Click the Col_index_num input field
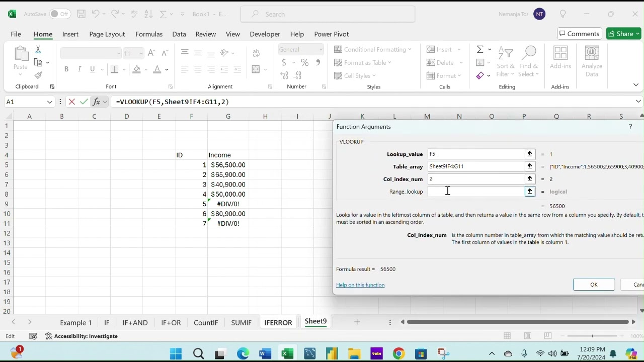644x362 pixels. coord(476,179)
